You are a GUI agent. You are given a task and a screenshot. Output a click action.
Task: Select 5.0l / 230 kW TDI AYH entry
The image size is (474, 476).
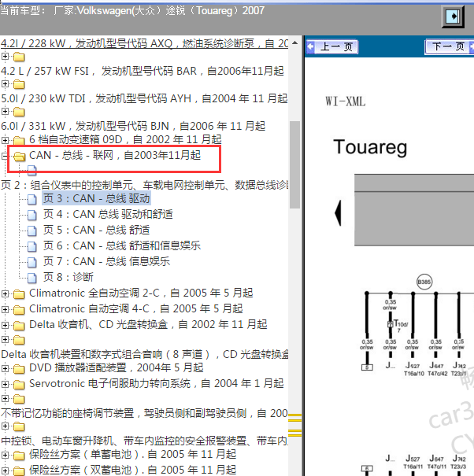point(144,98)
